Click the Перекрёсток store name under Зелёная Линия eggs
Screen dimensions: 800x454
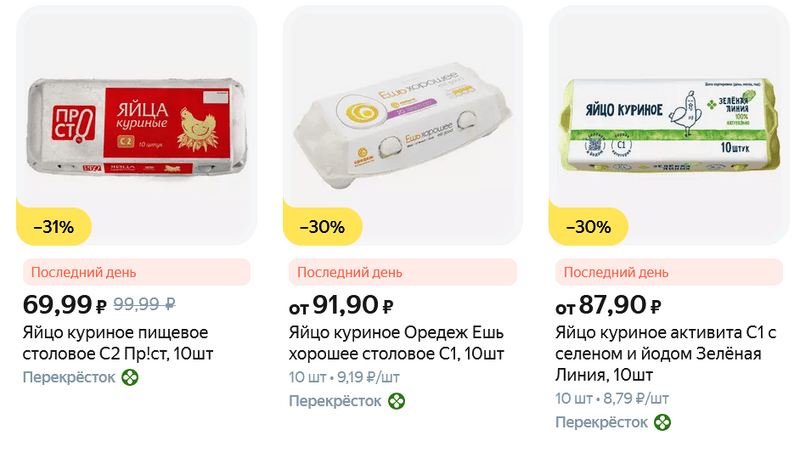click(x=602, y=423)
